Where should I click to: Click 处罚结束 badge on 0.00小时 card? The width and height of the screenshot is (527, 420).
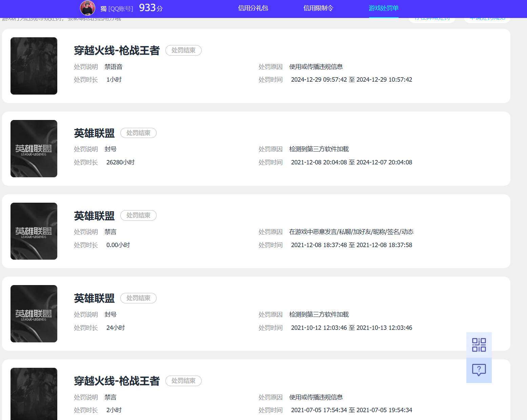[x=138, y=215]
